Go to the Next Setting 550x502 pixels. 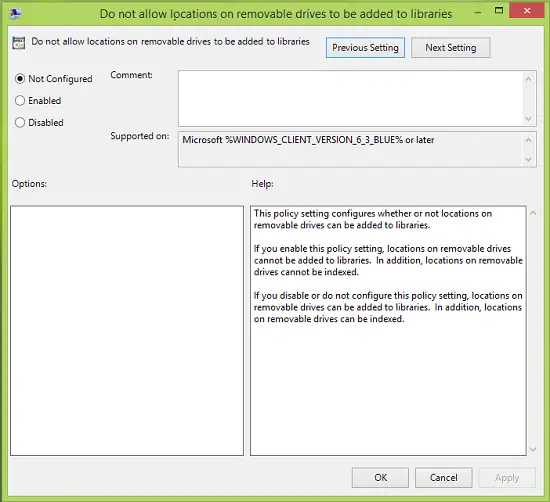click(451, 48)
